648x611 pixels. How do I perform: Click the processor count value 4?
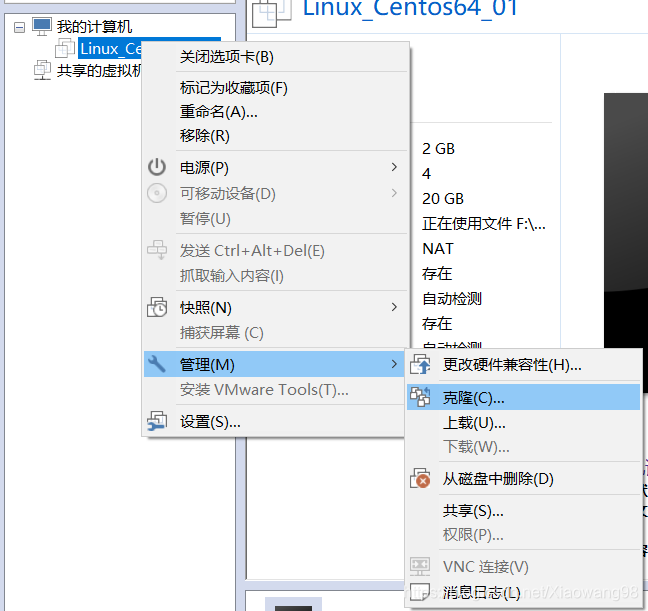pyautogui.click(x=426, y=174)
